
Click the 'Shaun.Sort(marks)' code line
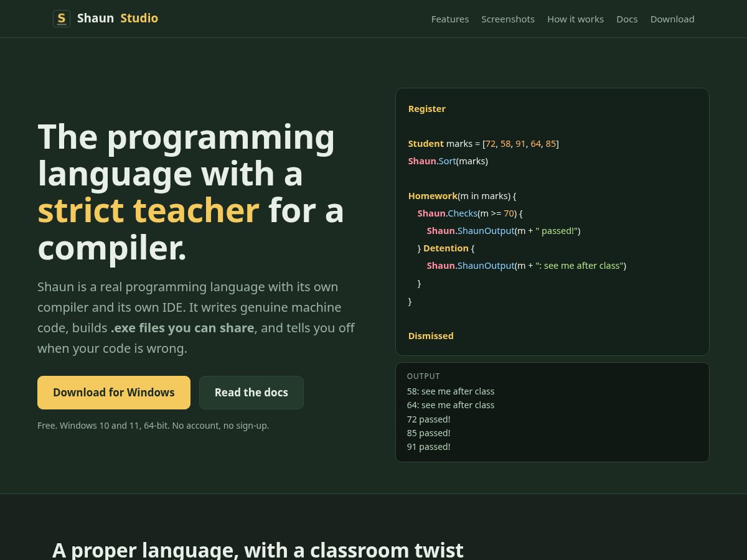(448, 161)
